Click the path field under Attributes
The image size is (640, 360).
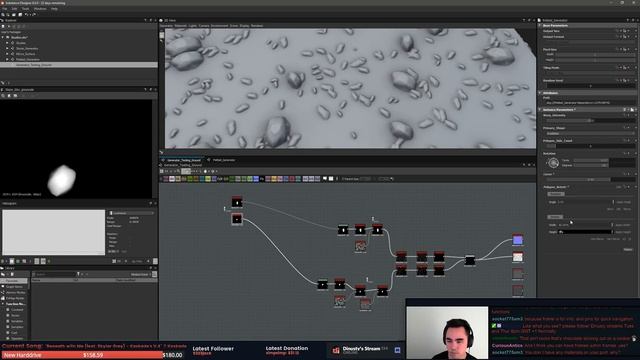[590, 103]
